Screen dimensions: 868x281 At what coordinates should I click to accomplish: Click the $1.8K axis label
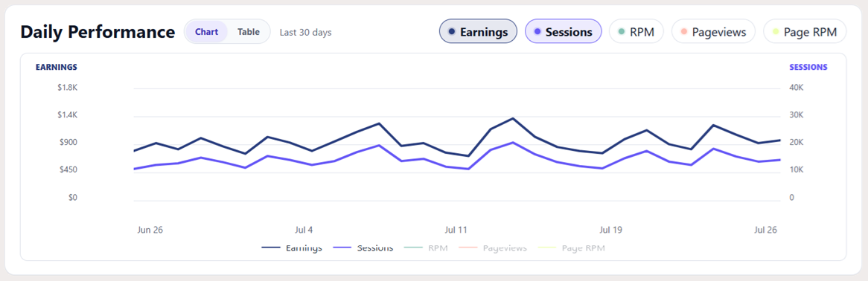pyautogui.click(x=68, y=88)
